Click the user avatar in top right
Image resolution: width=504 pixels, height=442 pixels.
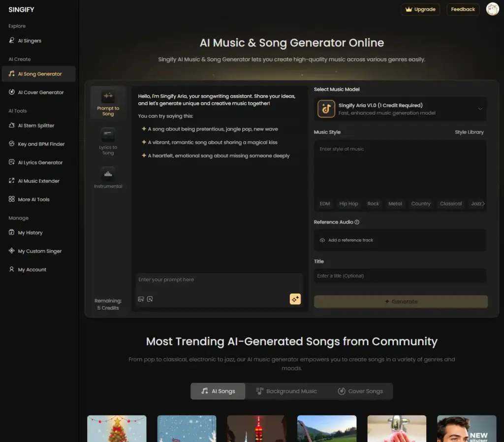tap(492, 9)
